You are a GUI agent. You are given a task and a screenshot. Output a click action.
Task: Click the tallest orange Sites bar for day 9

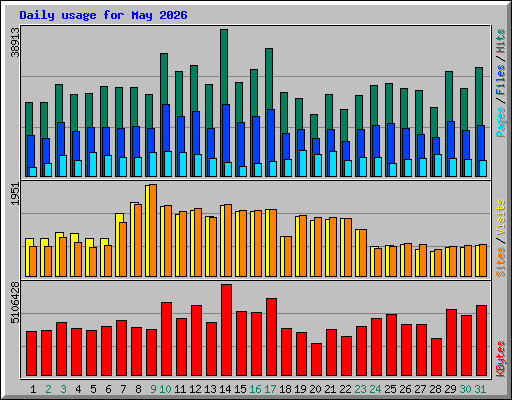[153, 230]
